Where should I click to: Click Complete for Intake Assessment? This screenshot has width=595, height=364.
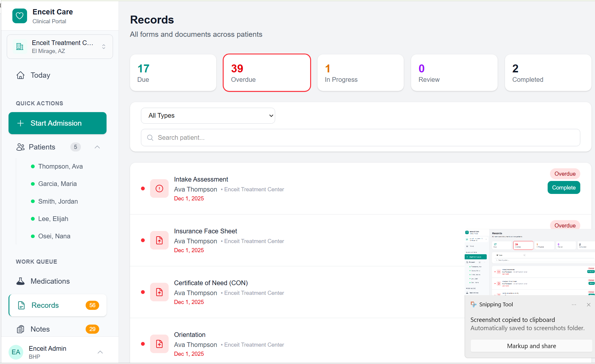[x=564, y=188]
